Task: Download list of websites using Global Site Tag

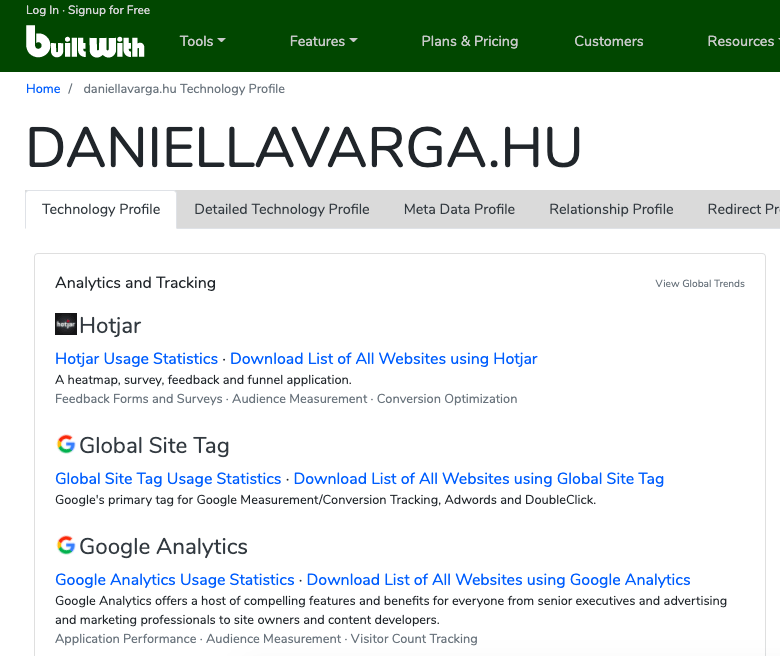Action: [479, 478]
